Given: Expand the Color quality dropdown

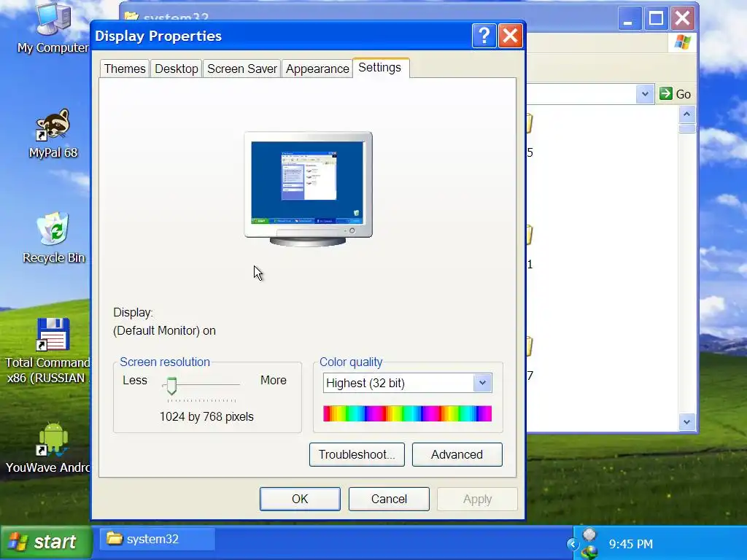Looking at the screenshot, I should click(482, 383).
